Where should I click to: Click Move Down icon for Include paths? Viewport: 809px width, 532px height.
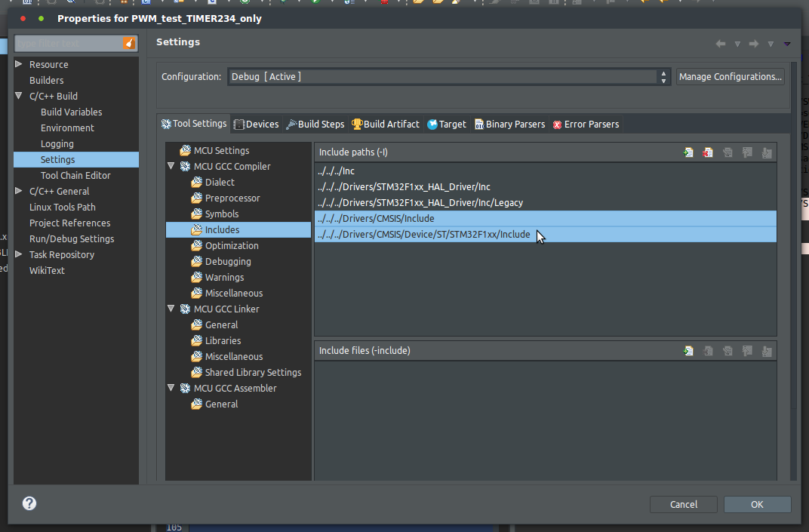tap(767, 152)
